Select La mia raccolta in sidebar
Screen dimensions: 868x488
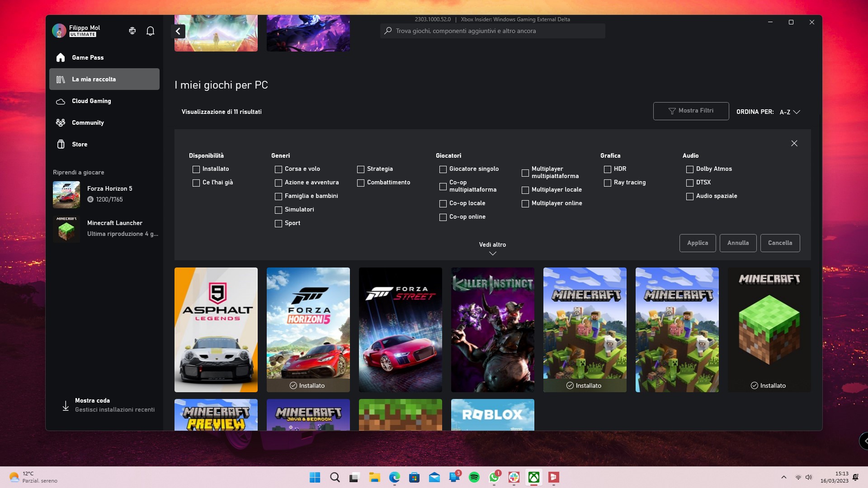coord(104,79)
